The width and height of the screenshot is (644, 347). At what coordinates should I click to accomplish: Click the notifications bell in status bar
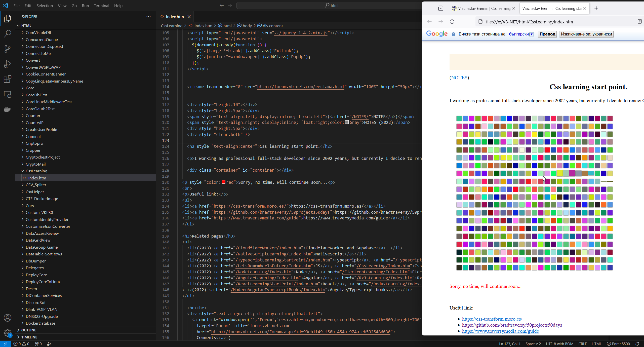tap(637, 344)
